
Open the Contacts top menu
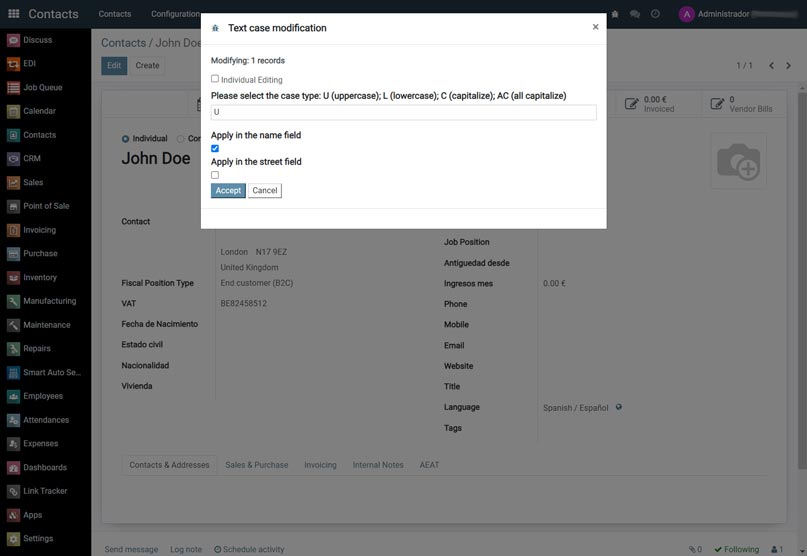click(x=115, y=14)
